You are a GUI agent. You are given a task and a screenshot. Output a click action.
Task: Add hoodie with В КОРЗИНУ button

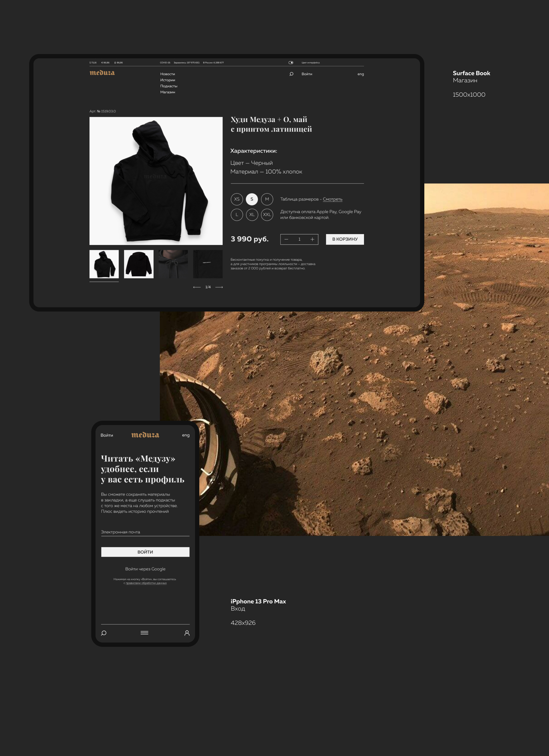pos(345,239)
